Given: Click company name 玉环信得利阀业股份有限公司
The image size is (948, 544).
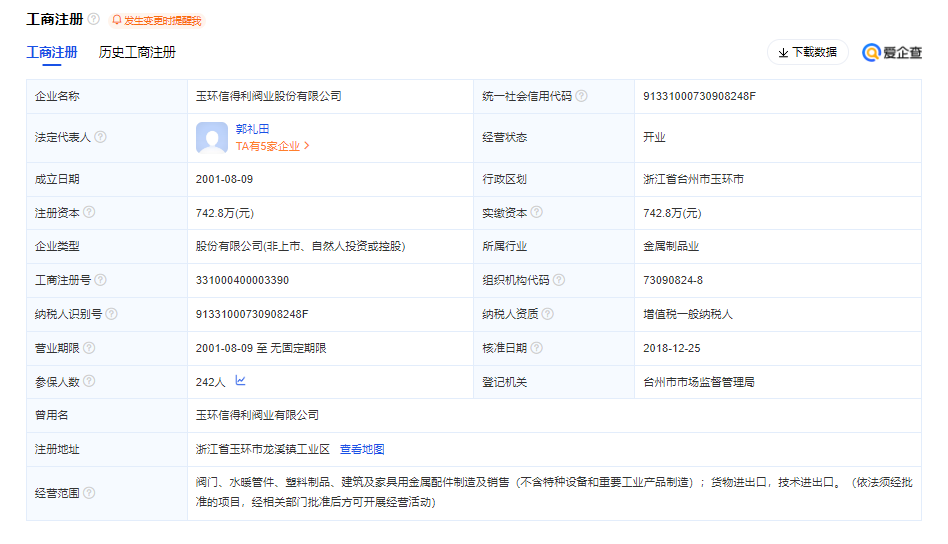Looking at the screenshot, I should 268,96.
